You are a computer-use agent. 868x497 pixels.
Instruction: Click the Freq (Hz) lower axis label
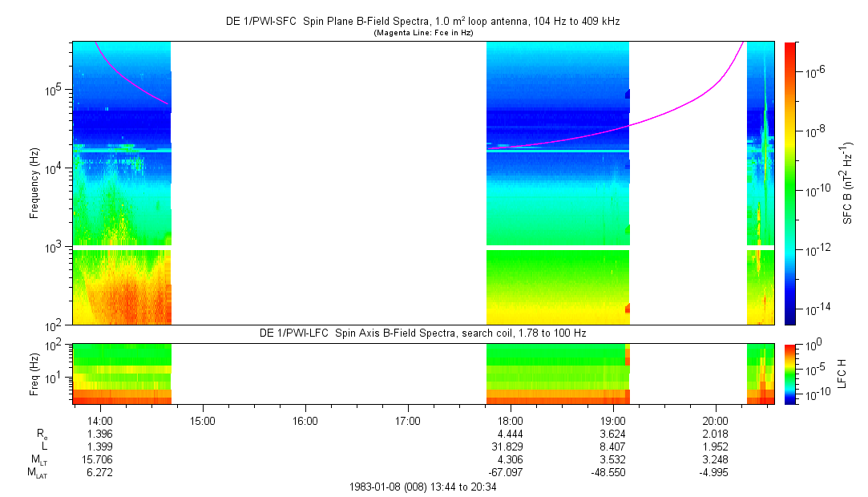[x=34, y=374]
